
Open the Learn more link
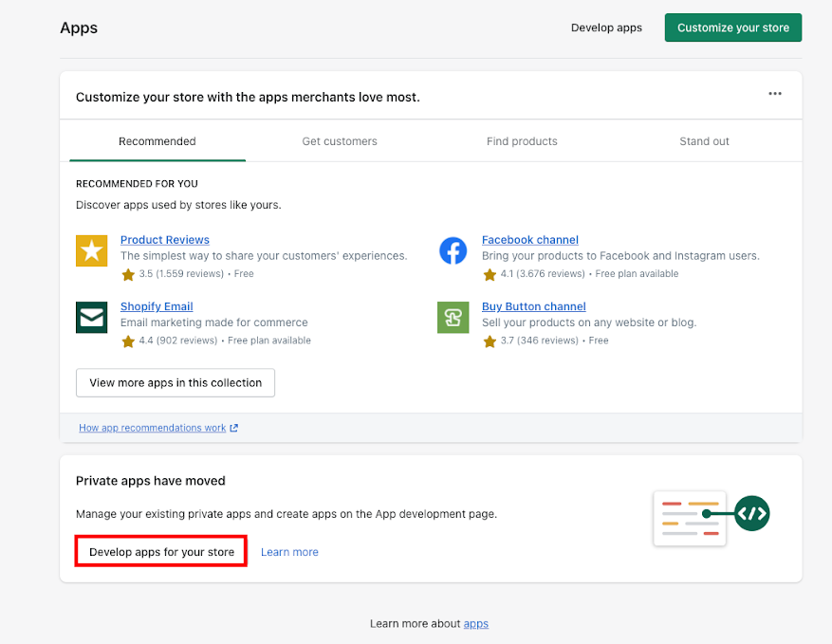289,550
